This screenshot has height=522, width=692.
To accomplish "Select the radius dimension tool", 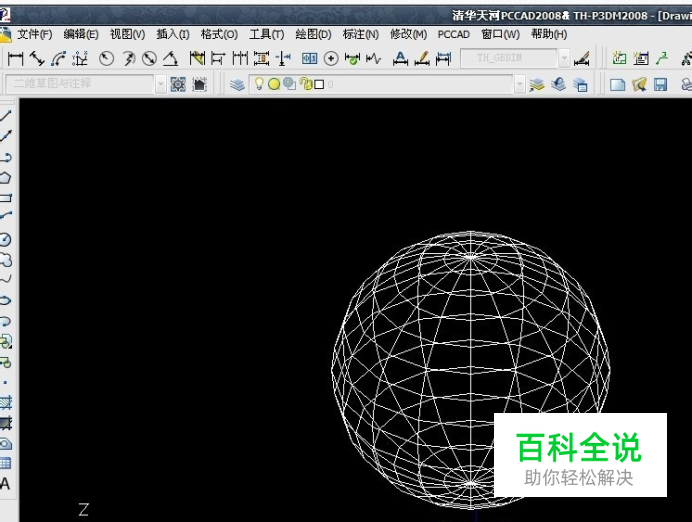I will click(106, 59).
